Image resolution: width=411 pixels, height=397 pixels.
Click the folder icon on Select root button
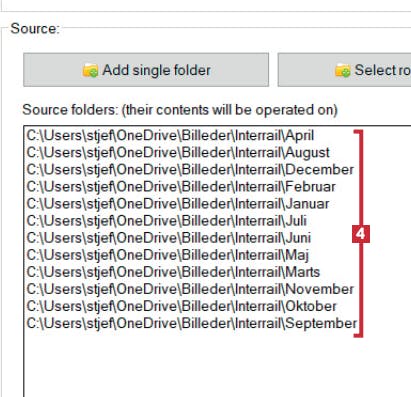coord(343,71)
